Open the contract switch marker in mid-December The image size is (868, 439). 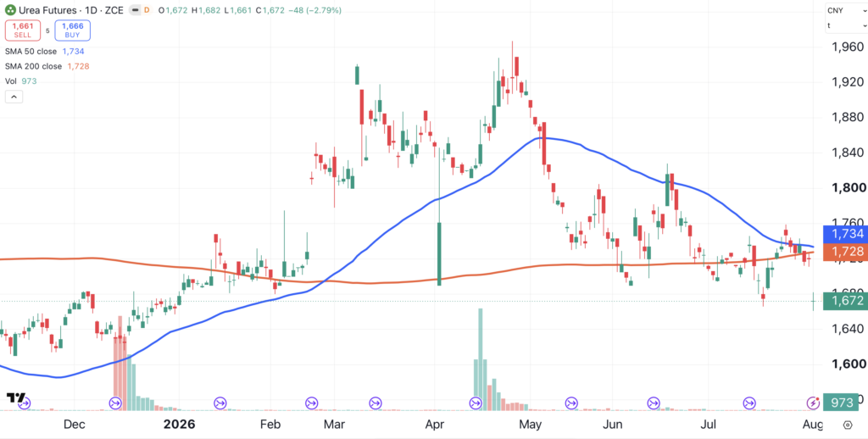coord(115,403)
